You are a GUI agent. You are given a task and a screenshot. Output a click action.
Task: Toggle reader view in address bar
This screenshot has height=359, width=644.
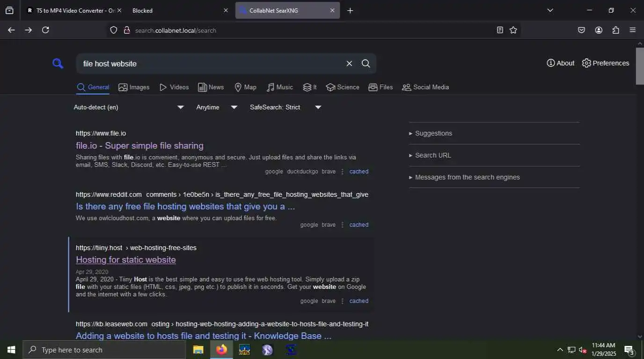pyautogui.click(x=500, y=30)
